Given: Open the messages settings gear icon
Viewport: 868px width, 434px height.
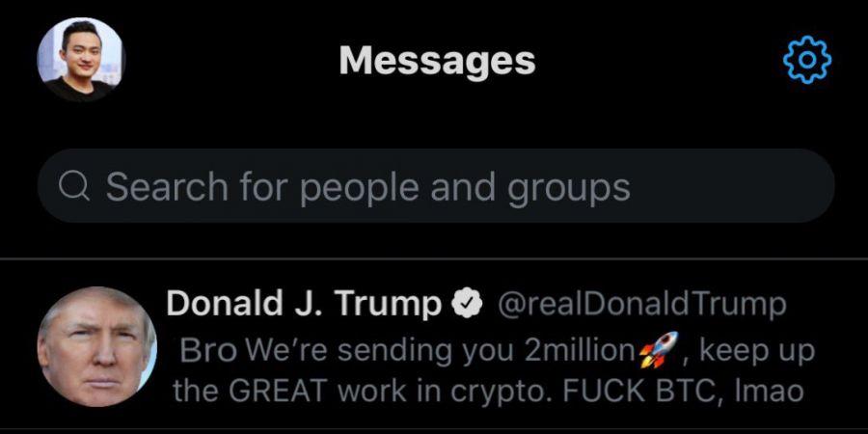Looking at the screenshot, I should [807, 60].
